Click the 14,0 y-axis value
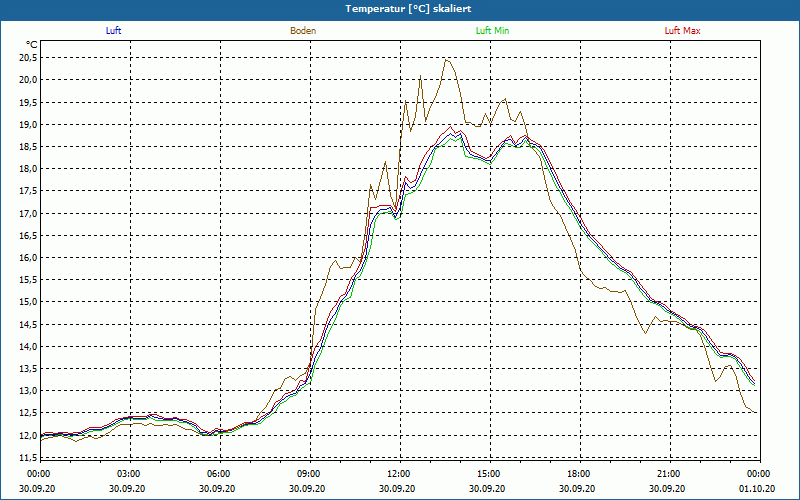Viewport: 800px width, 500px height. tap(28, 346)
